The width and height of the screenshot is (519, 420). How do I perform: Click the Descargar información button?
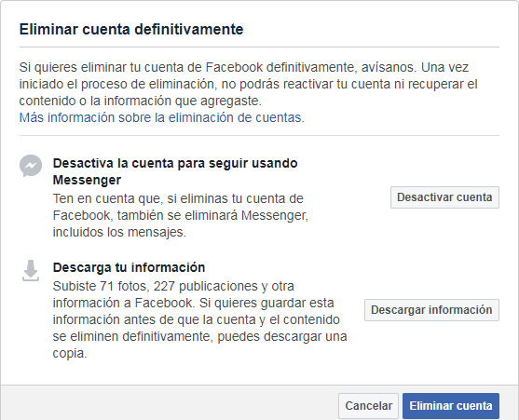click(x=431, y=310)
